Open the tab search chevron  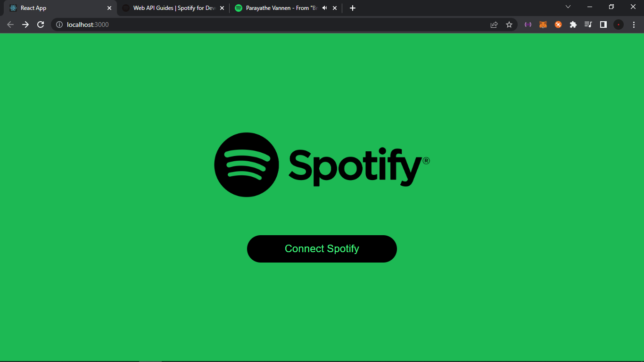pyautogui.click(x=568, y=7)
